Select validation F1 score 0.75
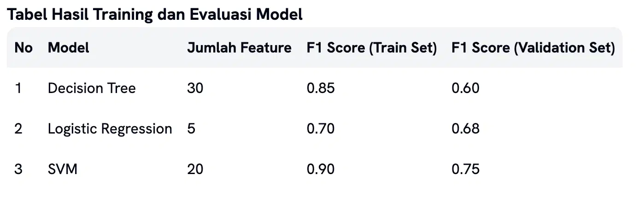Screen dimensions: 644x198 pyautogui.click(x=466, y=169)
